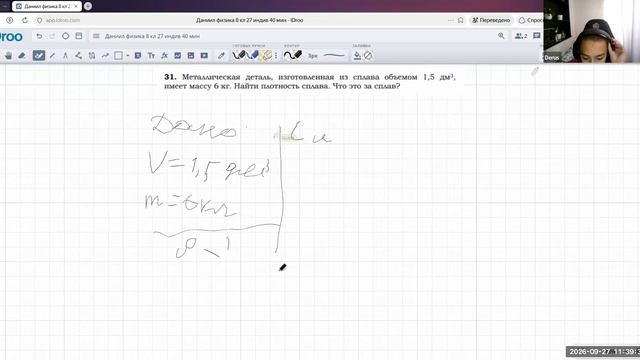Select the polyline connector tool

(x=78, y=56)
